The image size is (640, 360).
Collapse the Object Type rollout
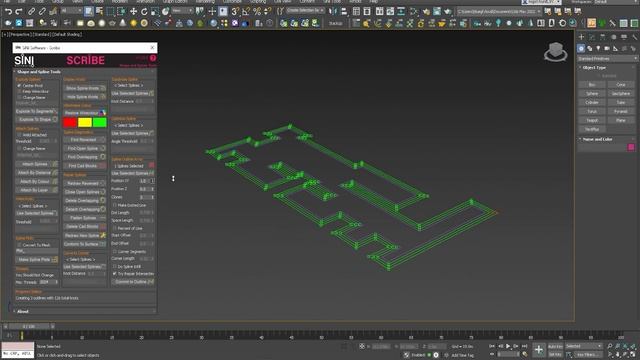(x=594, y=67)
